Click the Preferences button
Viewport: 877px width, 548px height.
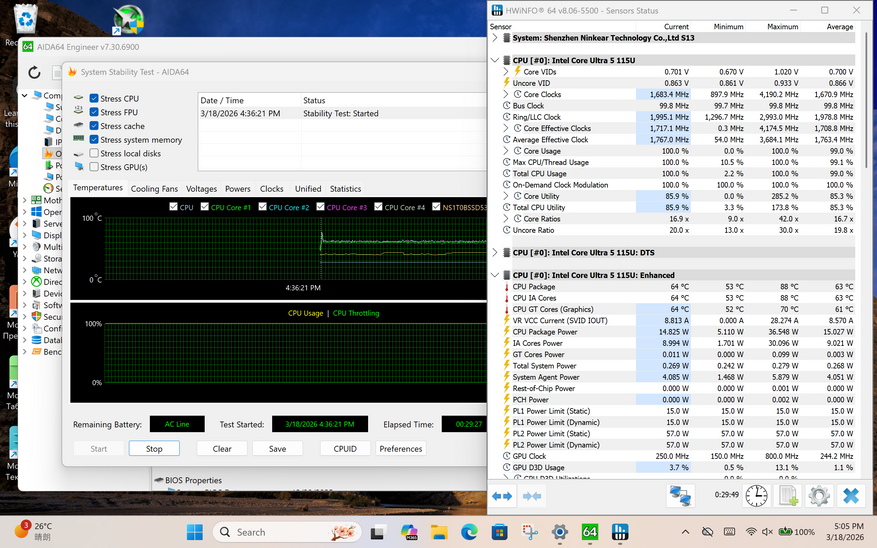coord(401,449)
